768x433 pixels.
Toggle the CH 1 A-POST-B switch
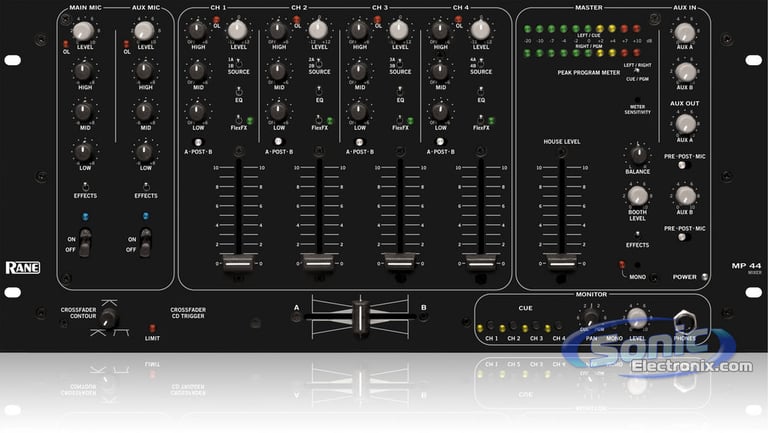coord(198,142)
